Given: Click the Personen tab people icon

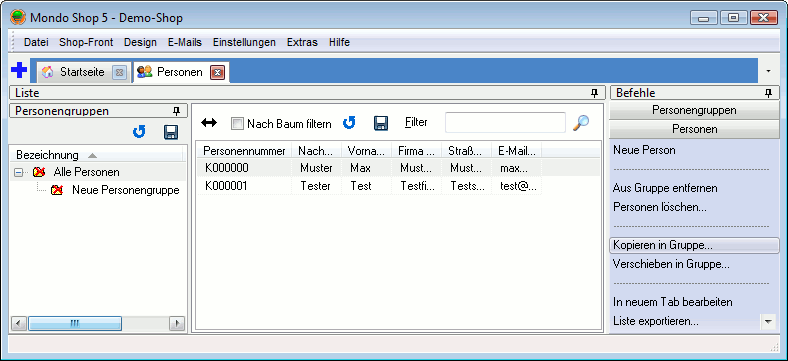Looking at the screenshot, I should point(144,72).
